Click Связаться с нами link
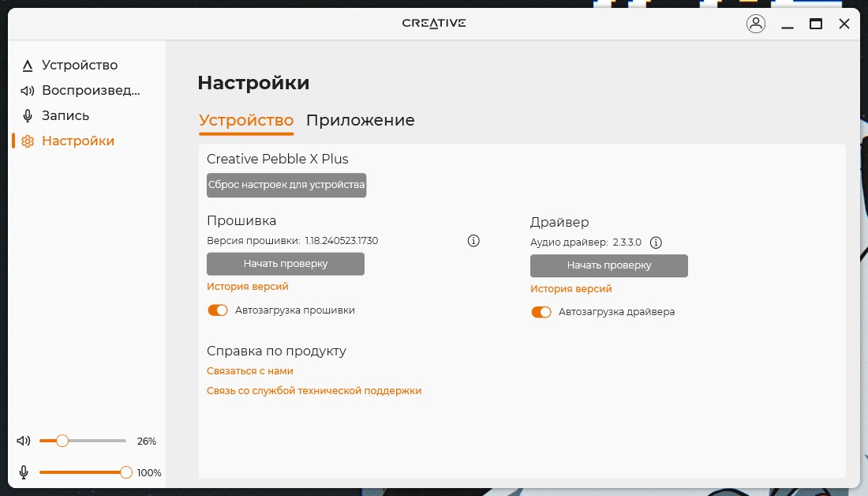 [x=249, y=370]
